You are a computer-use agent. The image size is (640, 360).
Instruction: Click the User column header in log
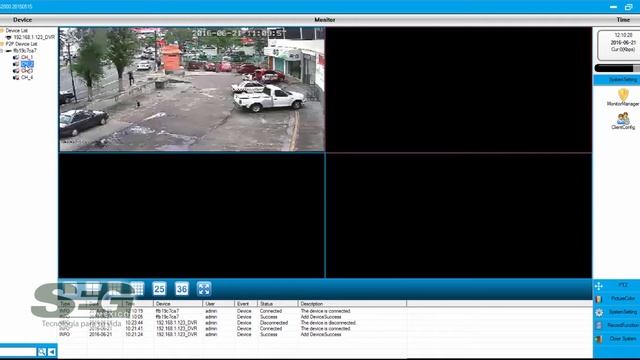[218, 304]
